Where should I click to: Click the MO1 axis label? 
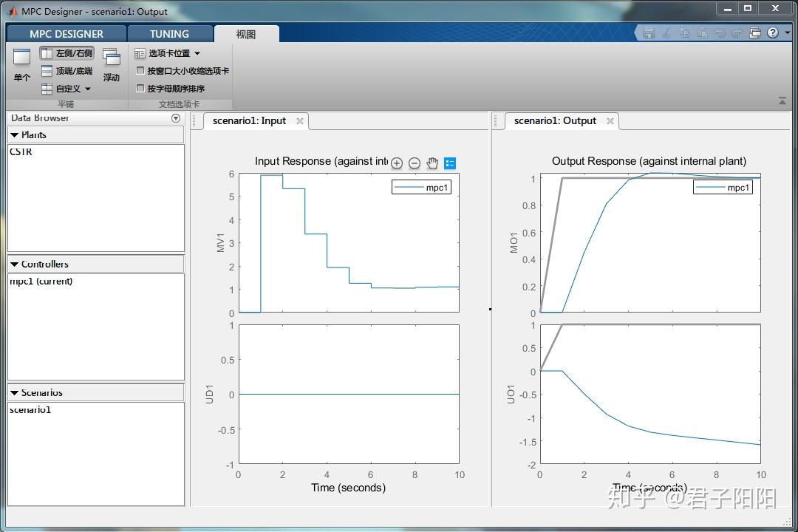[514, 242]
